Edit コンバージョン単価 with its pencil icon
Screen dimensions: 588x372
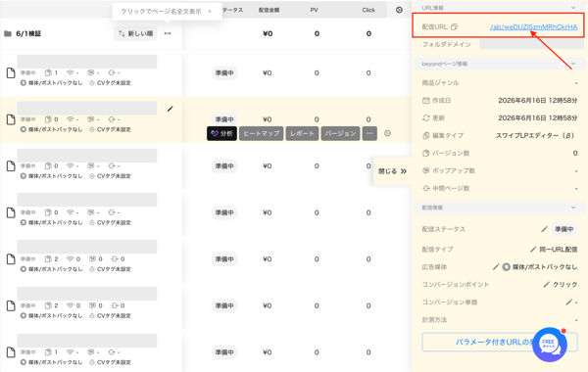(x=568, y=302)
